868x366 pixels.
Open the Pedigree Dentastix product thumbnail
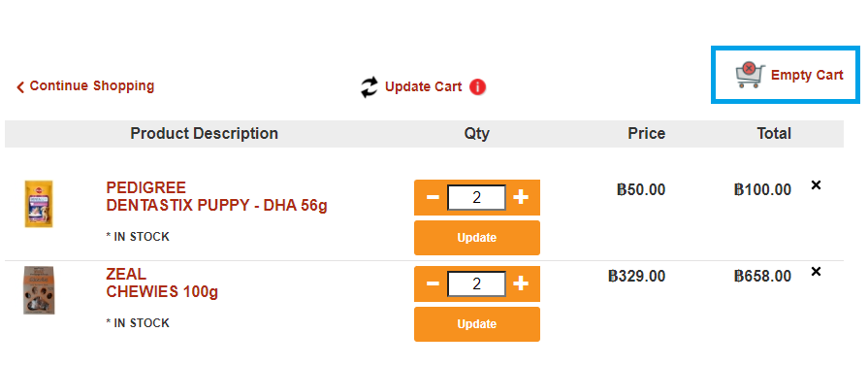(x=39, y=204)
